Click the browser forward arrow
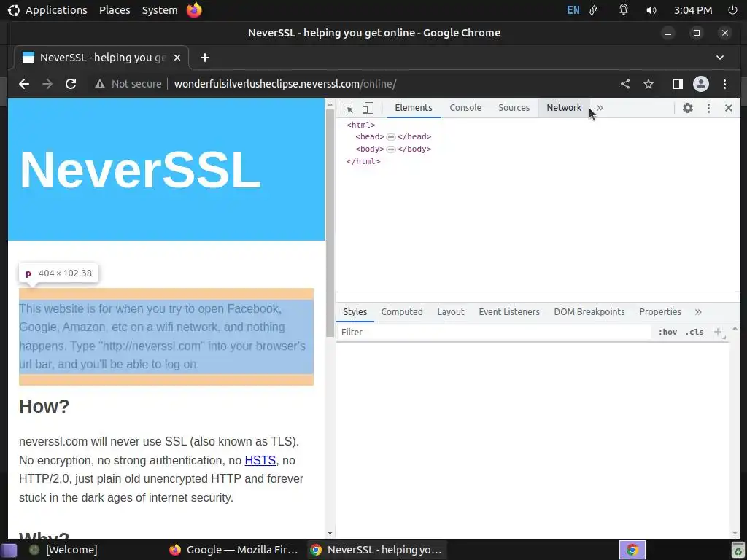This screenshot has height=560, width=747. 47,85
